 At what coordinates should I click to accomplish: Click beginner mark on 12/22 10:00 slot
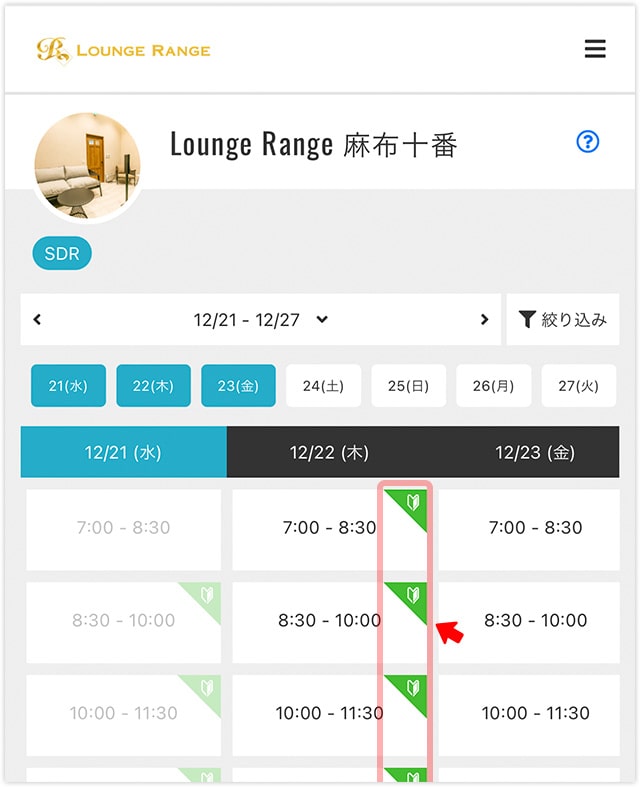413,689
